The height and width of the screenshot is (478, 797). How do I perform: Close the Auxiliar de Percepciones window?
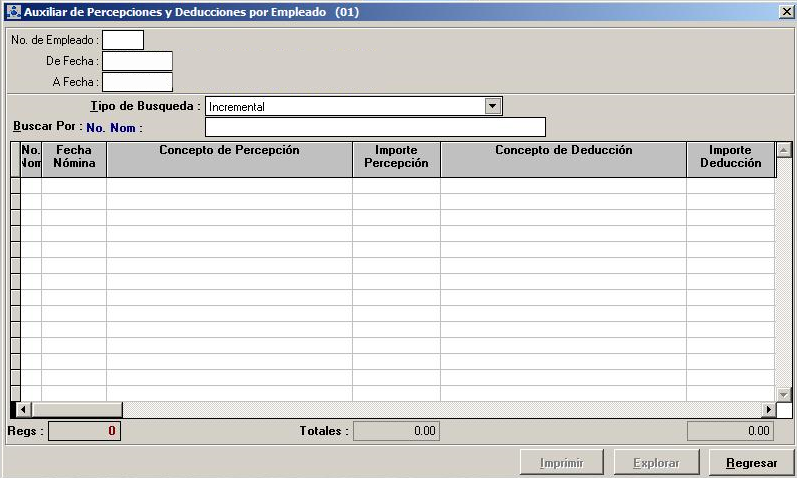pyautogui.click(x=786, y=12)
